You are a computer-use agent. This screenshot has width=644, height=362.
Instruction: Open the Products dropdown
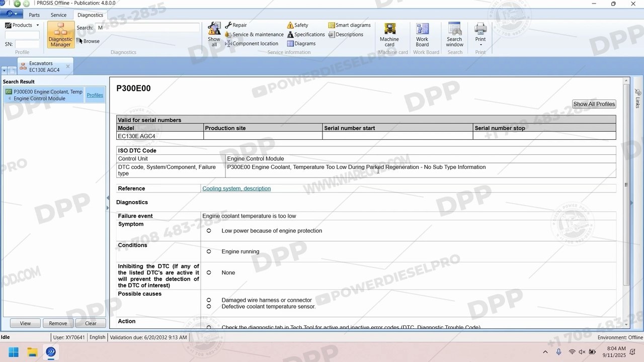click(22, 25)
